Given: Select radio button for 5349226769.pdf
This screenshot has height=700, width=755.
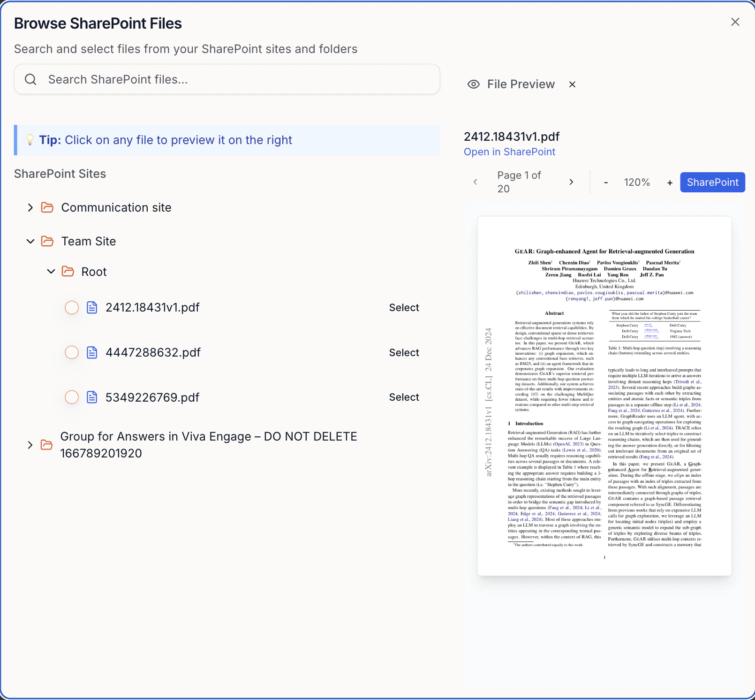Looking at the screenshot, I should (72, 397).
